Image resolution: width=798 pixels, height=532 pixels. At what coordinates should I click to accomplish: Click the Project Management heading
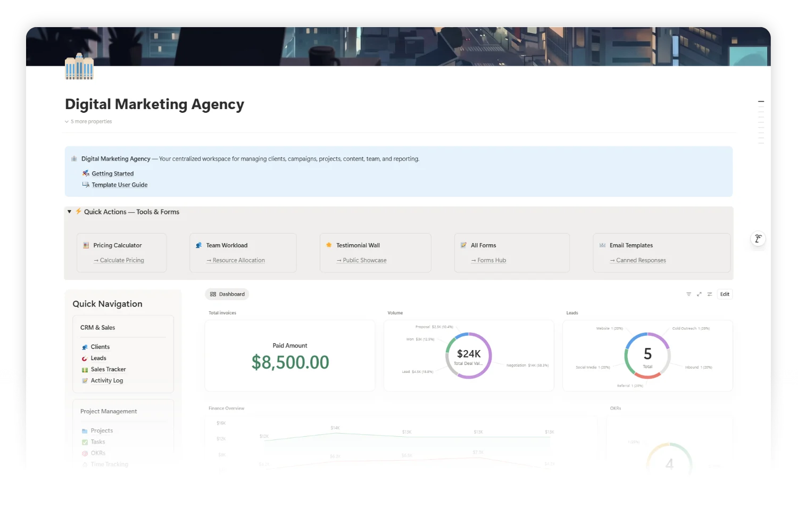pos(109,411)
